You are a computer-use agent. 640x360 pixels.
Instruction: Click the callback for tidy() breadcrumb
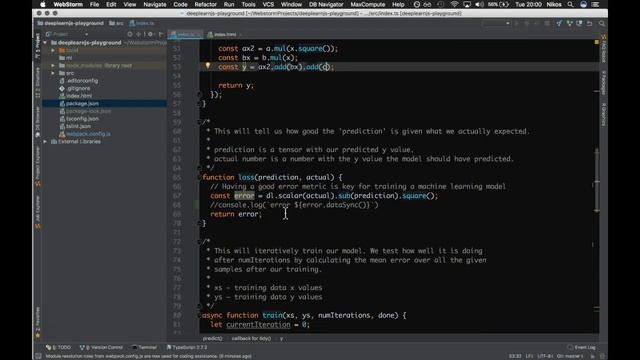coord(251,338)
